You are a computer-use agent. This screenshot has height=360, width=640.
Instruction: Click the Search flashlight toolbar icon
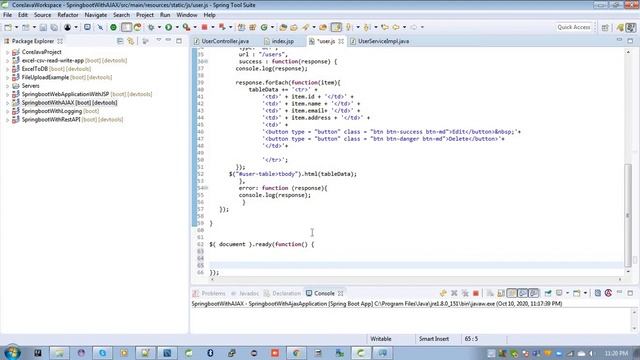[306, 27]
